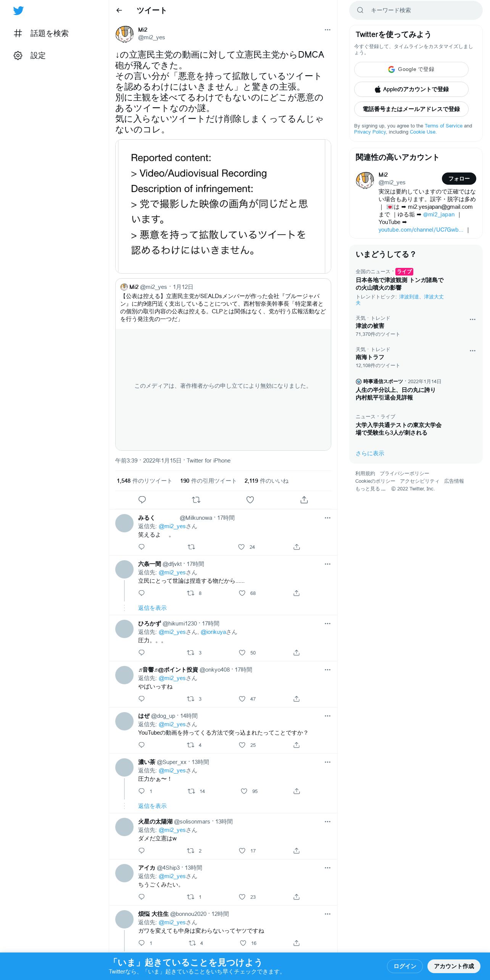490x980 pixels.
Task: Reply to the main tweet
Action: (x=142, y=500)
